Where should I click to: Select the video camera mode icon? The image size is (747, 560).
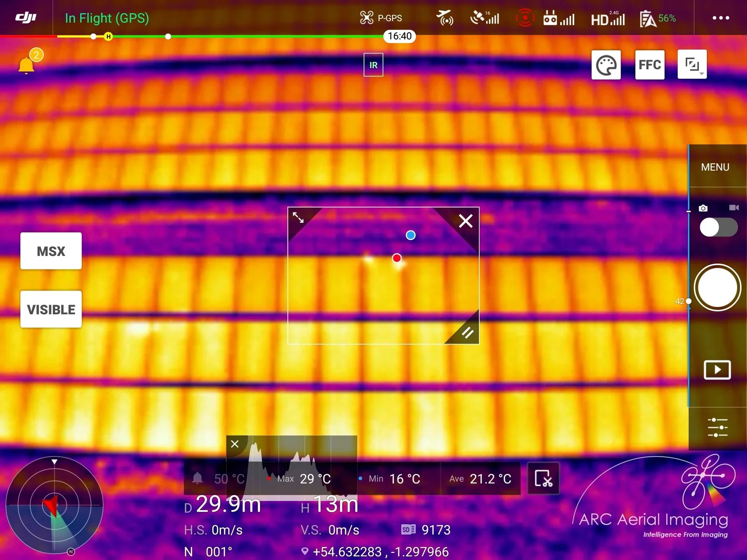tap(734, 208)
